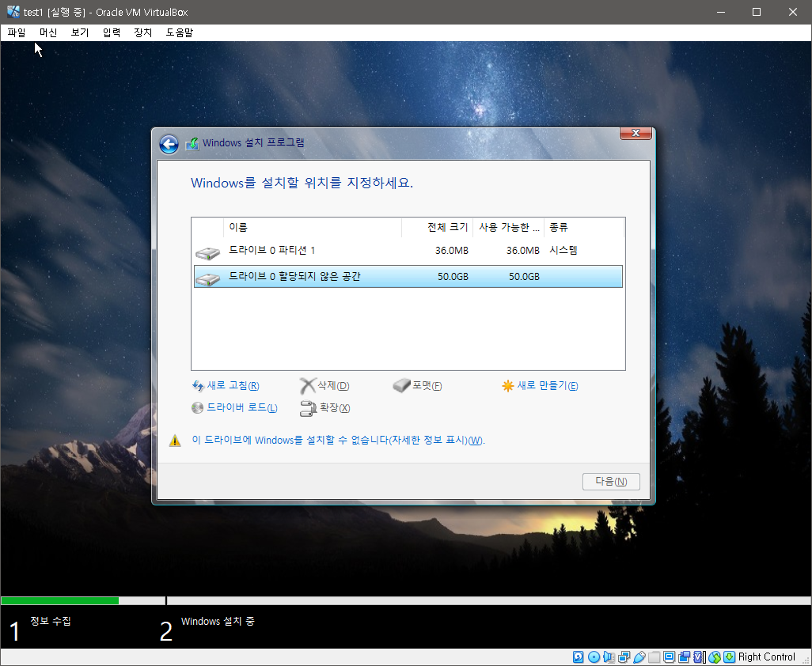Select the 드라이브 0 할당되지 않은 공간 row
812x666 pixels.
[408, 276]
